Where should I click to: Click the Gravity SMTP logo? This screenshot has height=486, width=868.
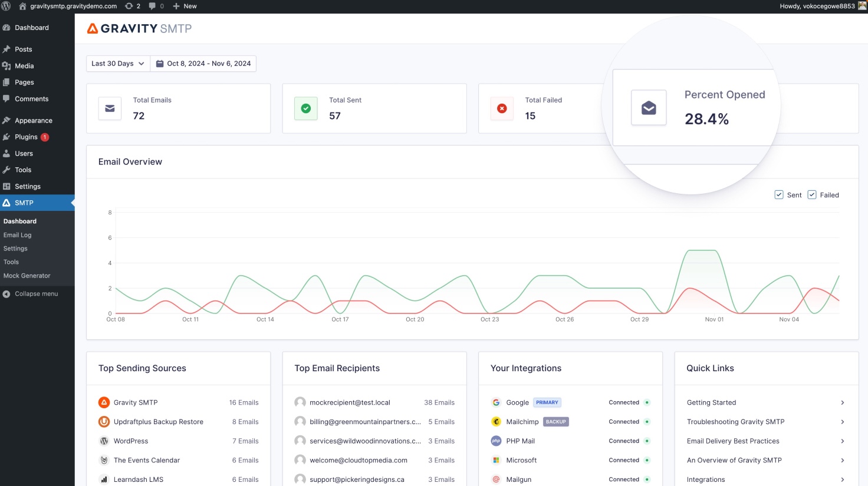(x=139, y=28)
